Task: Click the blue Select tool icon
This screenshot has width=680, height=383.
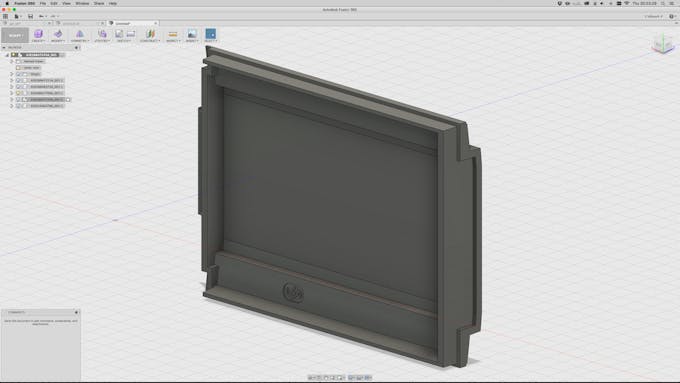Action: [211, 34]
